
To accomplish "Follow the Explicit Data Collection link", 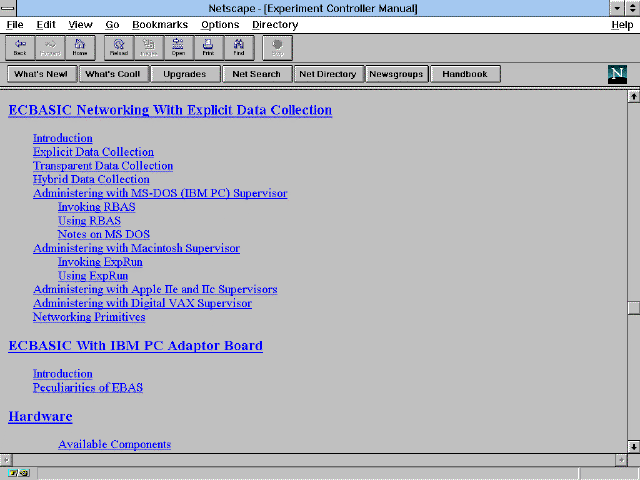I will tap(93, 152).
